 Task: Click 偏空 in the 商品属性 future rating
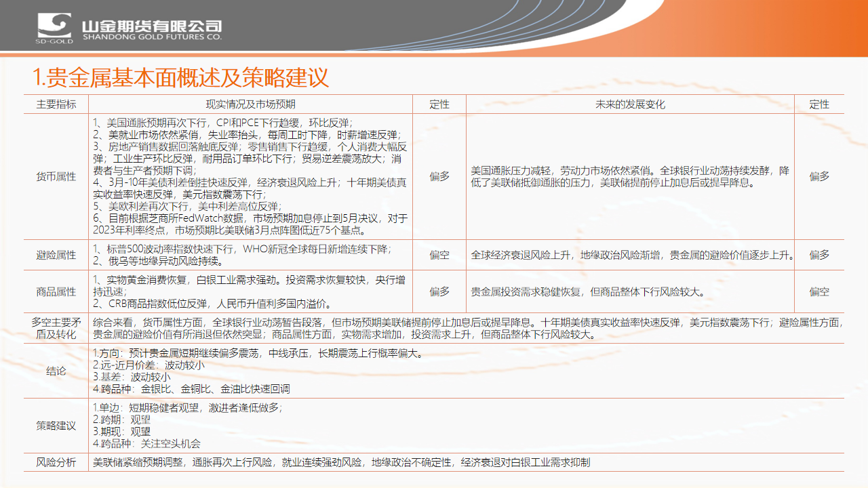point(819,291)
